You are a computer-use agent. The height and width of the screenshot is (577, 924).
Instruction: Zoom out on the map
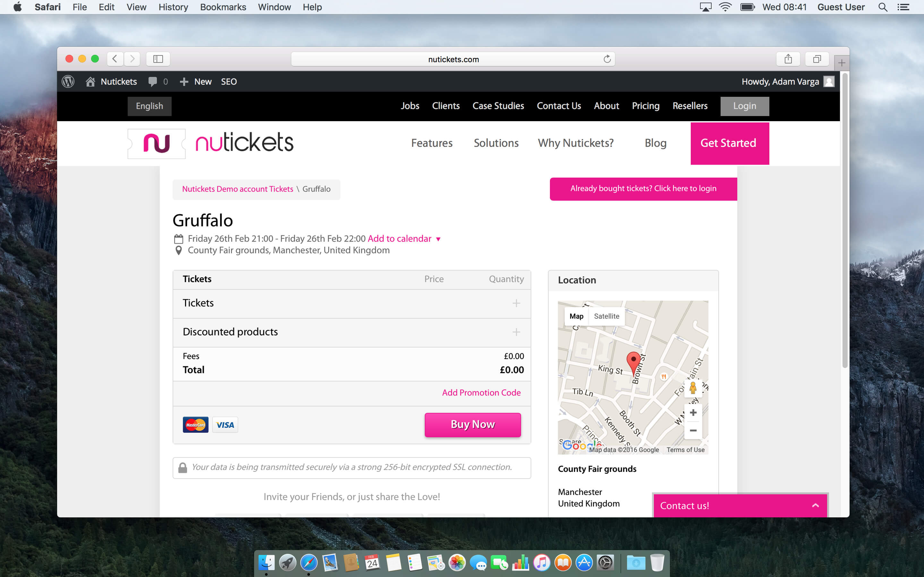pyautogui.click(x=693, y=431)
